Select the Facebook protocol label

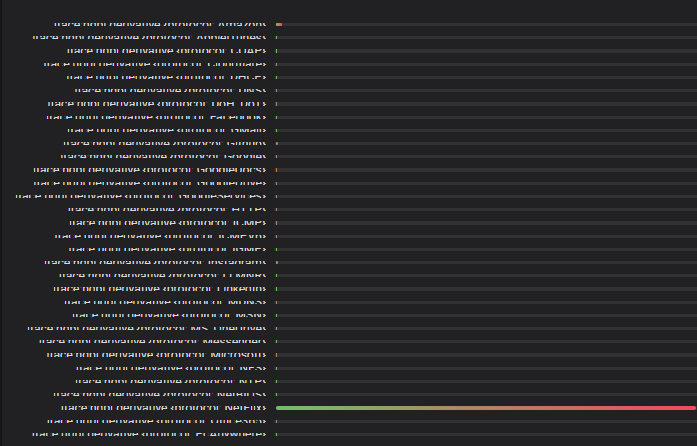pos(156,117)
